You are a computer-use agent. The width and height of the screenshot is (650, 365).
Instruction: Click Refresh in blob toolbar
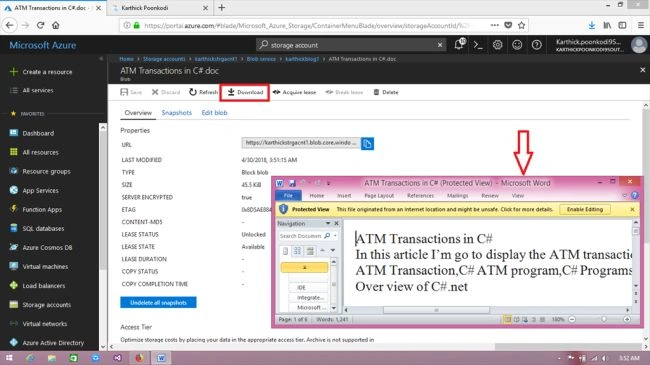[203, 92]
